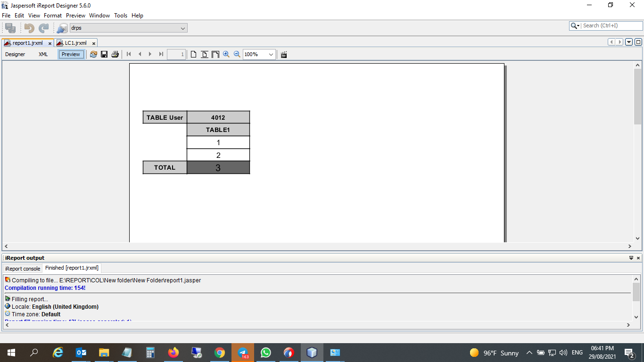Click inside the page number field

[x=175, y=54]
